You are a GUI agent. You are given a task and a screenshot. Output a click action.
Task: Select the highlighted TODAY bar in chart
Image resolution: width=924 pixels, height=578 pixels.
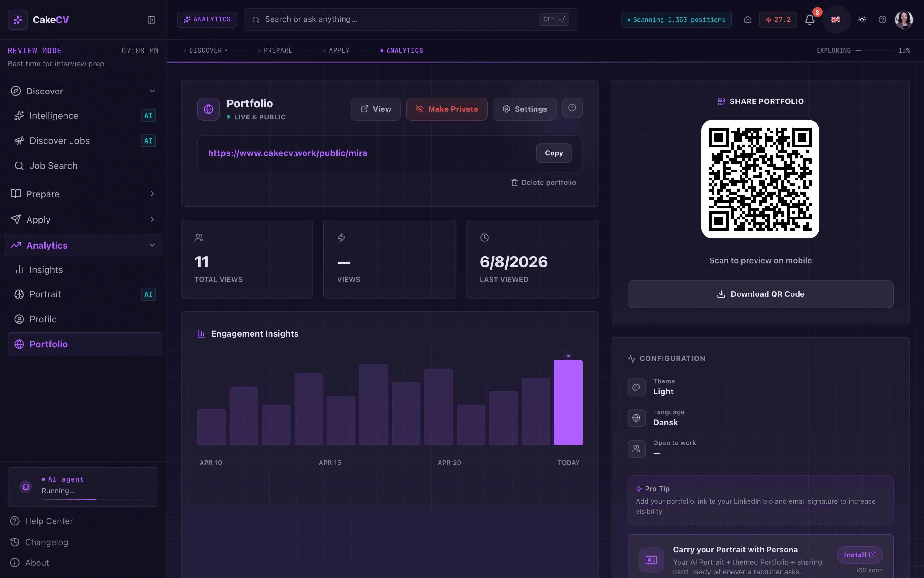tap(568, 402)
